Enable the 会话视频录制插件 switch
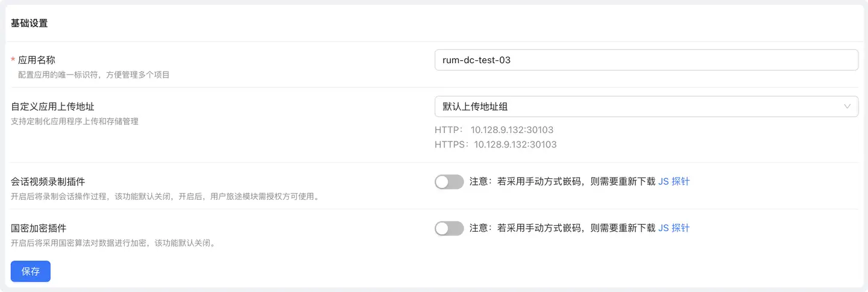Screen dimensions: 868x292 pyautogui.click(x=449, y=182)
